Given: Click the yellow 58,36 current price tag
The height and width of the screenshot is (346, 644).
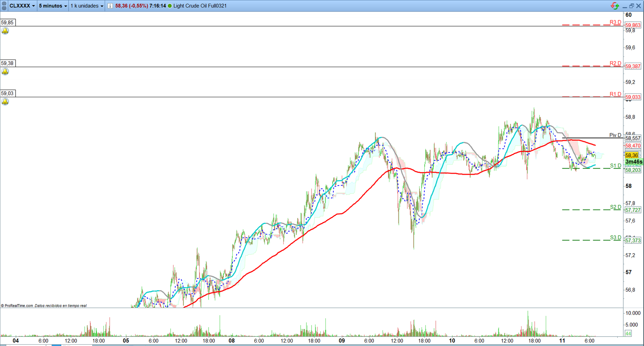Looking at the screenshot, I should pyautogui.click(x=632, y=155).
